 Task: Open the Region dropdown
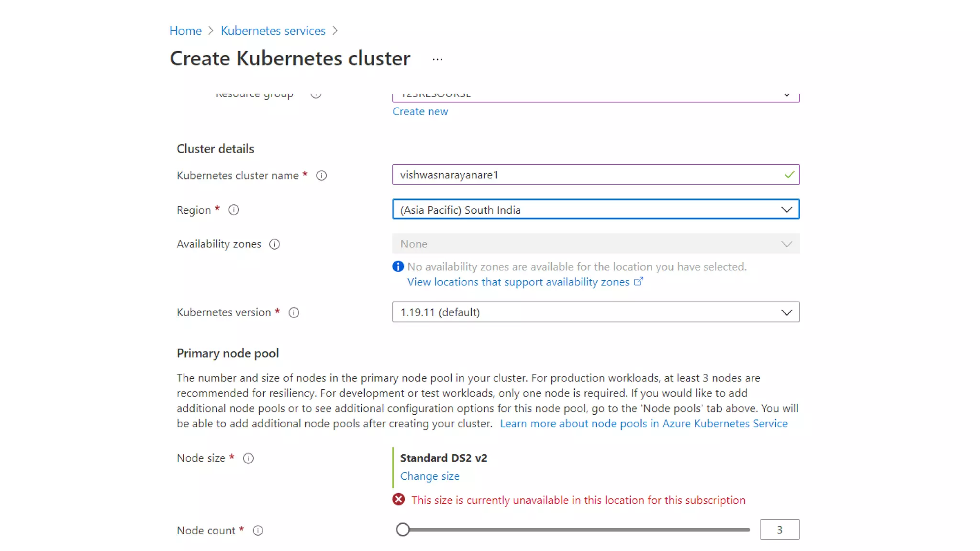point(596,209)
